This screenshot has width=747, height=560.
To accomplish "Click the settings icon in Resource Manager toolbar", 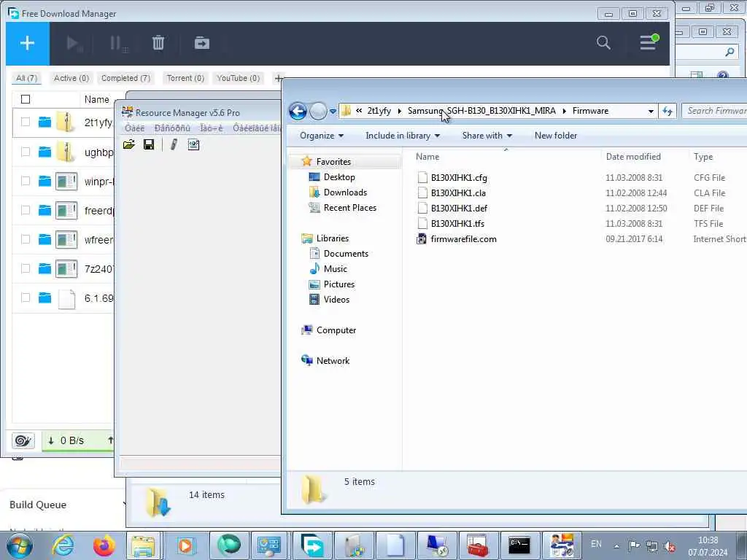I will [193, 145].
